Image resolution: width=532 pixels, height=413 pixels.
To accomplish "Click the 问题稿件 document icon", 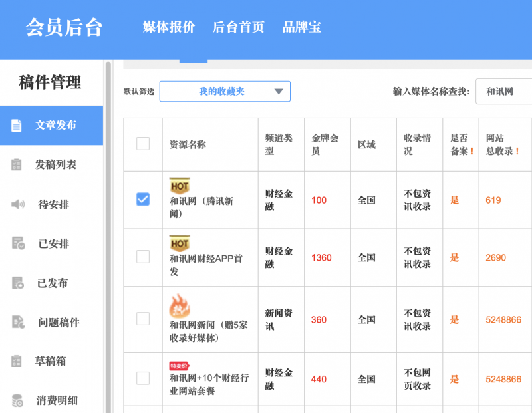I will tap(18, 322).
